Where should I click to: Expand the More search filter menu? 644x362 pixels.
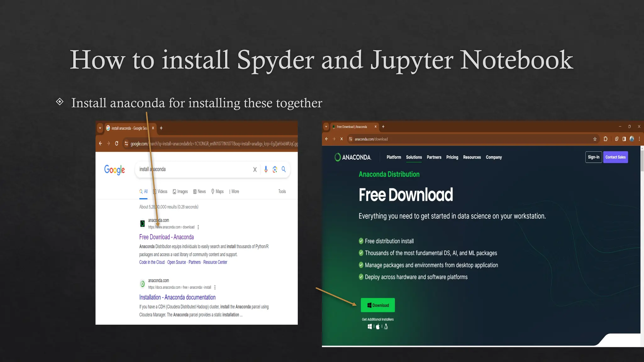coord(234,191)
